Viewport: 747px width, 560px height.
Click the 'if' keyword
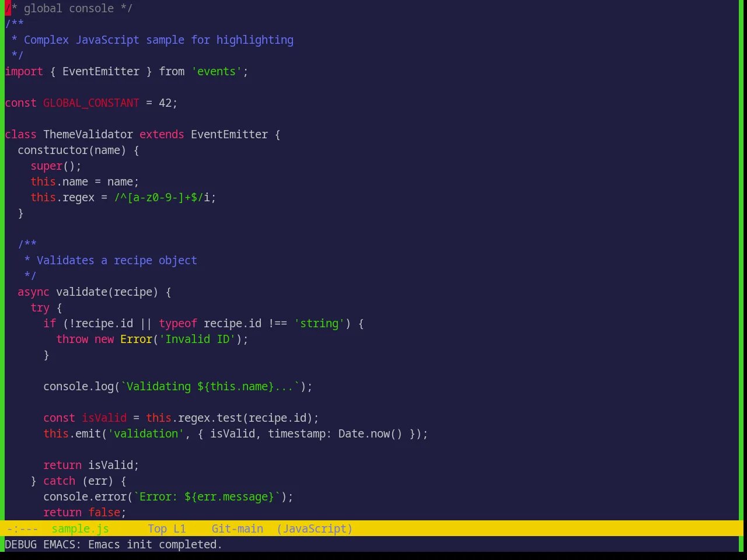(50, 323)
